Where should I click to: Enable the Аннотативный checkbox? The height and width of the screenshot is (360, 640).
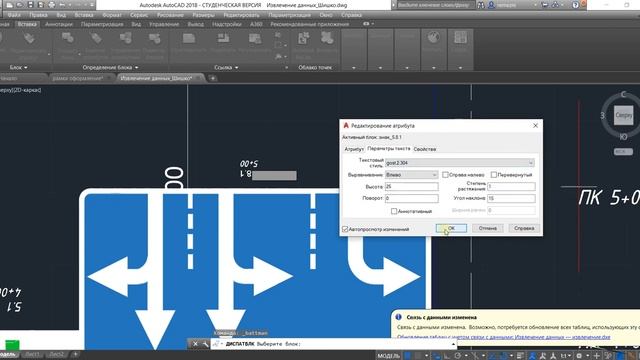pos(394,211)
